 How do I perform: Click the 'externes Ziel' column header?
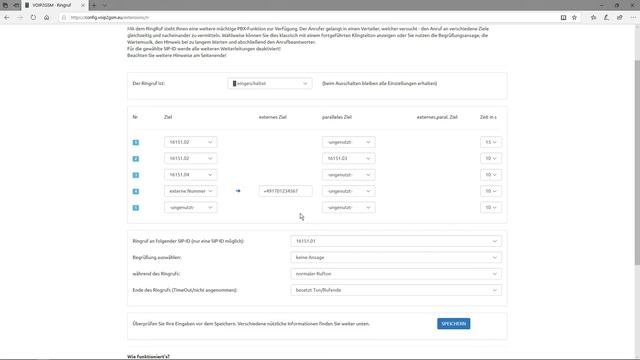273,117
